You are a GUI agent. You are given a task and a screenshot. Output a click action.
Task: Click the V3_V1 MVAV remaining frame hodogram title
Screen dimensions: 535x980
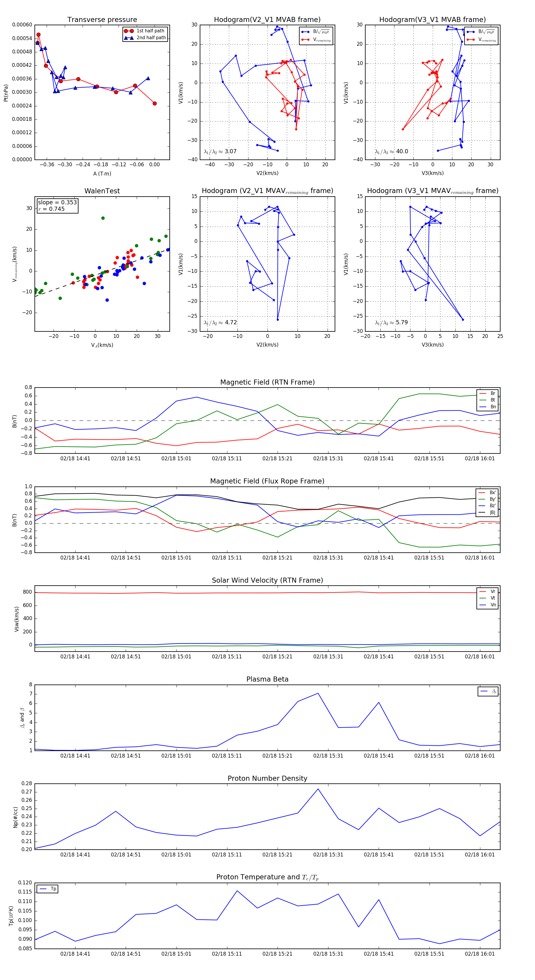coord(432,191)
